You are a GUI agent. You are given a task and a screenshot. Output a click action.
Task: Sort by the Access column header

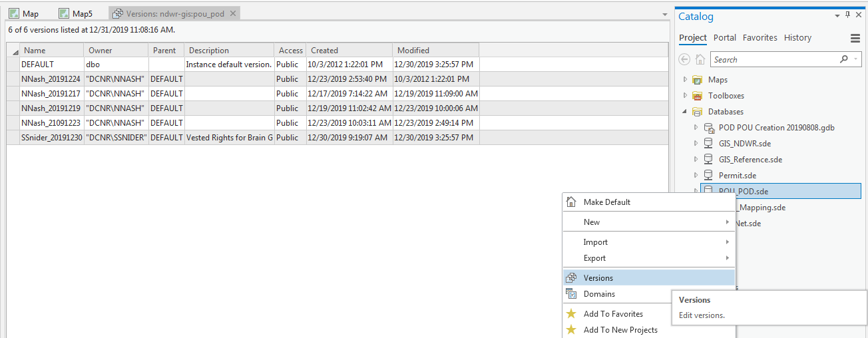(x=290, y=51)
